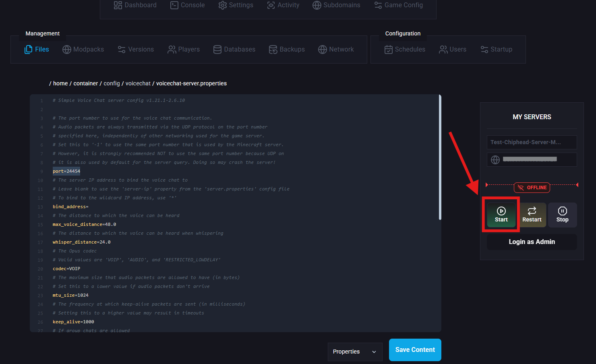Click the Network globe icon
Screen dimensions: 596x364
pyautogui.click(x=323, y=50)
